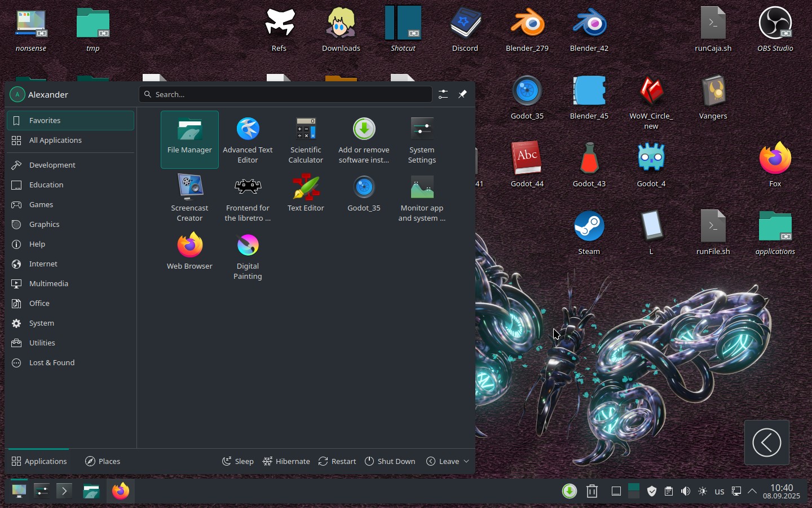Viewport: 812px width, 508px height.
Task: Expand hidden system tray icons
Action: (x=753, y=491)
